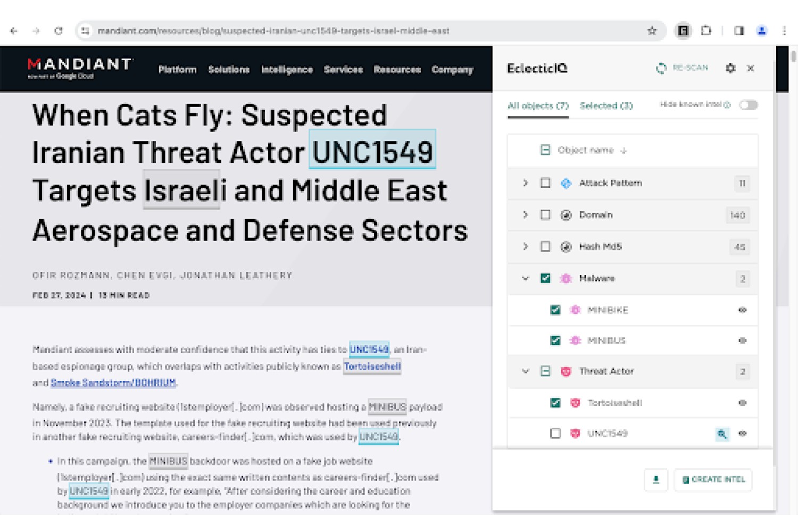Switch to the All objects (7) tab

coord(538,106)
